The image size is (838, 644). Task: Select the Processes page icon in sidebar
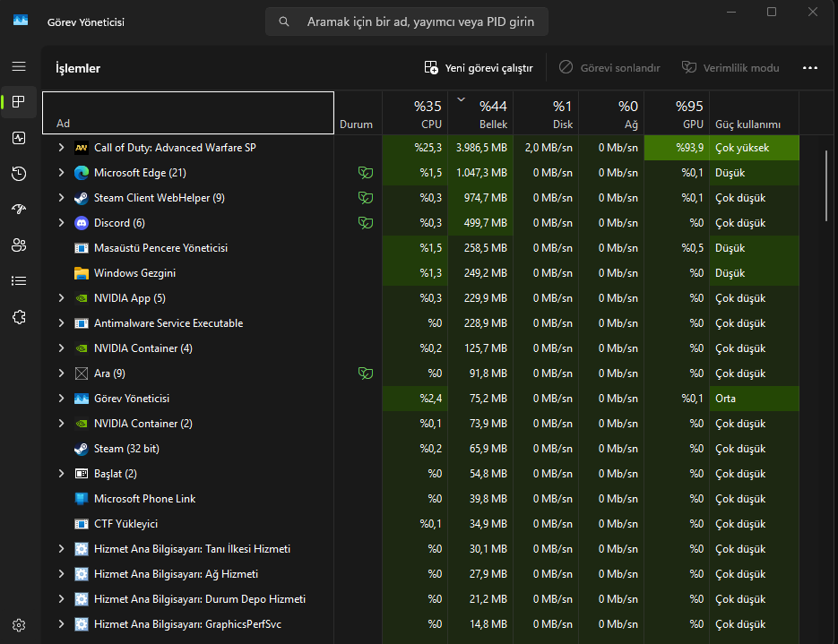(x=19, y=101)
